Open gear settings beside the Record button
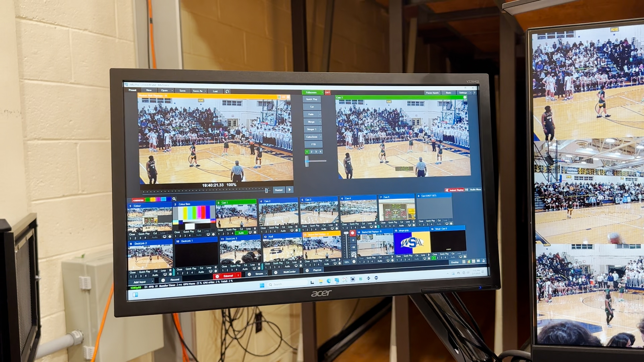Screen dimensions: 644x362 pos(163,280)
